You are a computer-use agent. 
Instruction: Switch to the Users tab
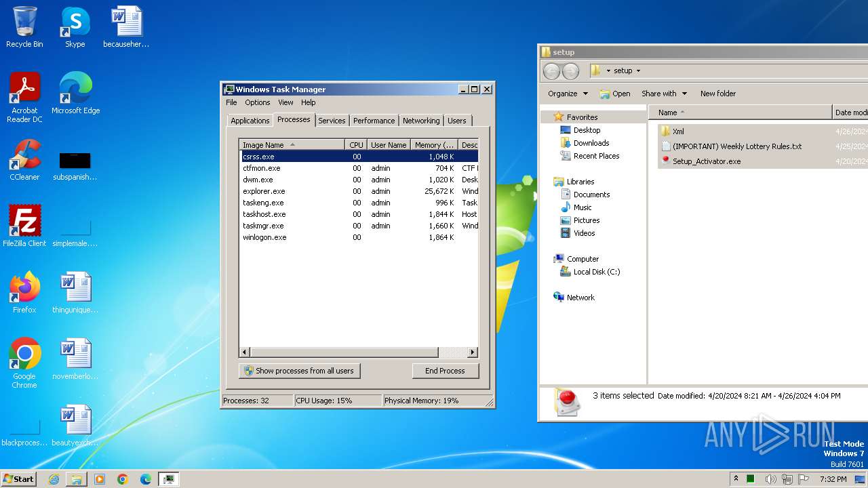coord(457,121)
